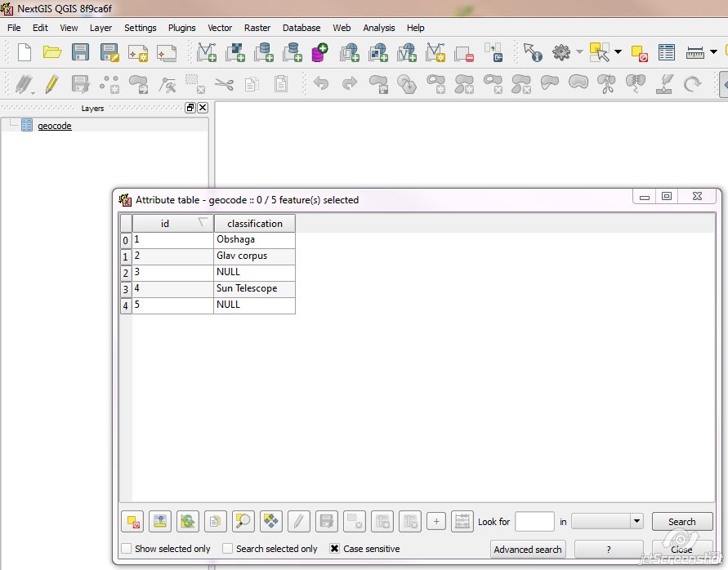Open the Settings menu
Screen dimensions: 728x570
coord(141,28)
